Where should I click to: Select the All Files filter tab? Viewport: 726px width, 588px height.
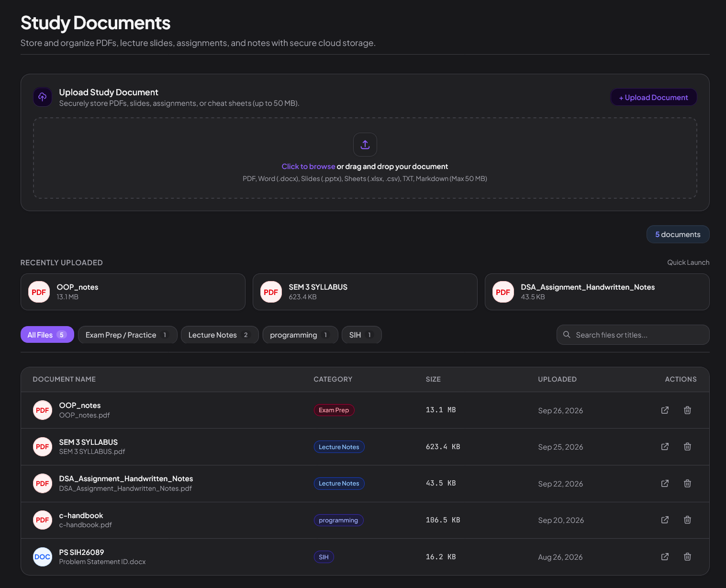coord(47,335)
